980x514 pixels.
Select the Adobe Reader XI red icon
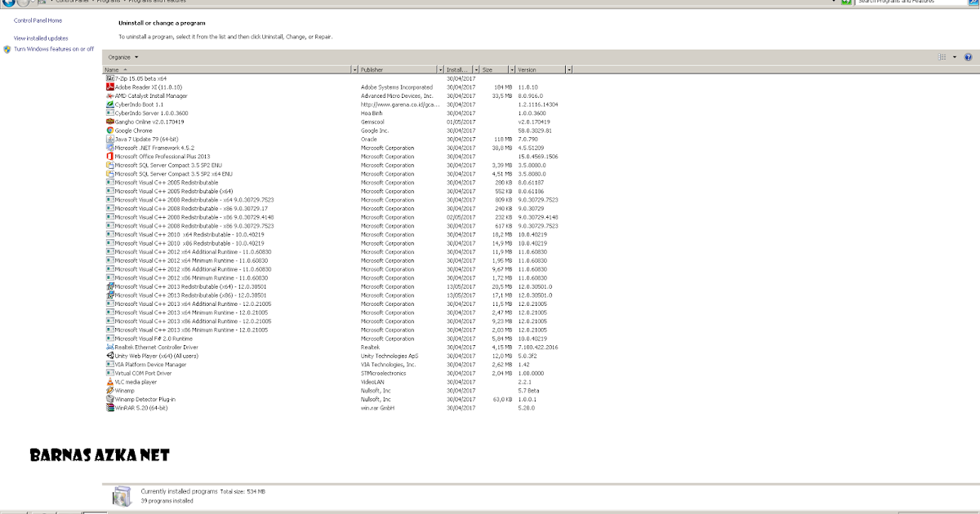[109, 86]
